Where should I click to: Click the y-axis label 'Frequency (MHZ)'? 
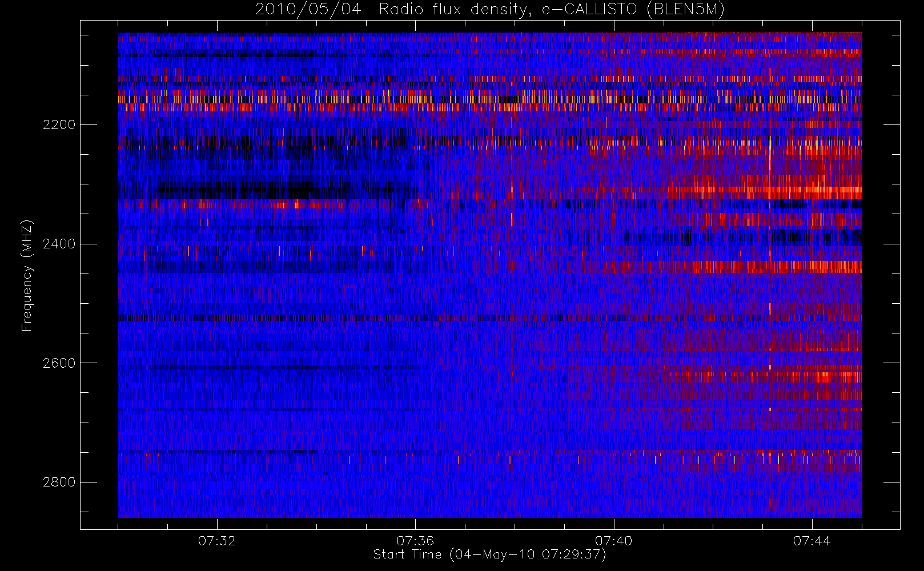click(27, 275)
